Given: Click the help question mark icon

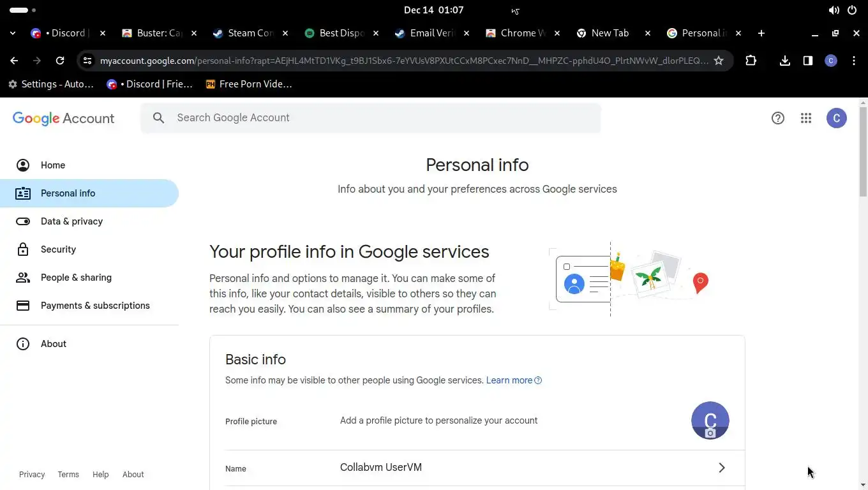Looking at the screenshot, I should click(777, 118).
